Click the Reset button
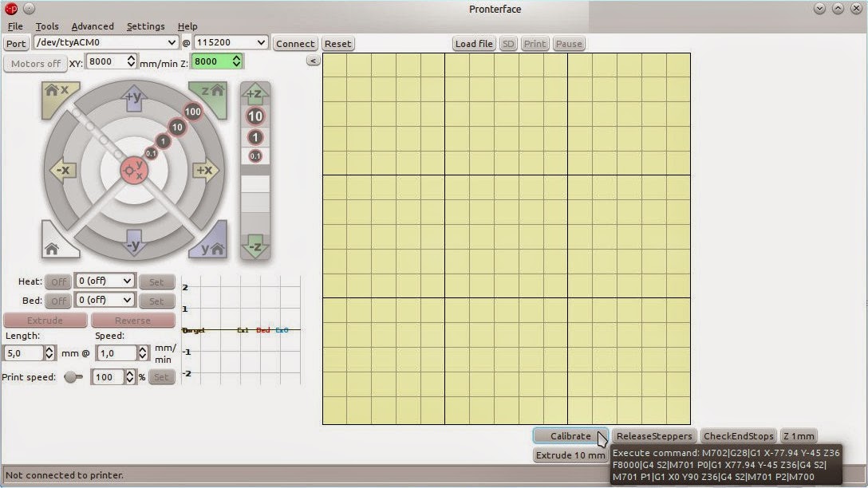This screenshot has height=488, width=868. click(337, 44)
